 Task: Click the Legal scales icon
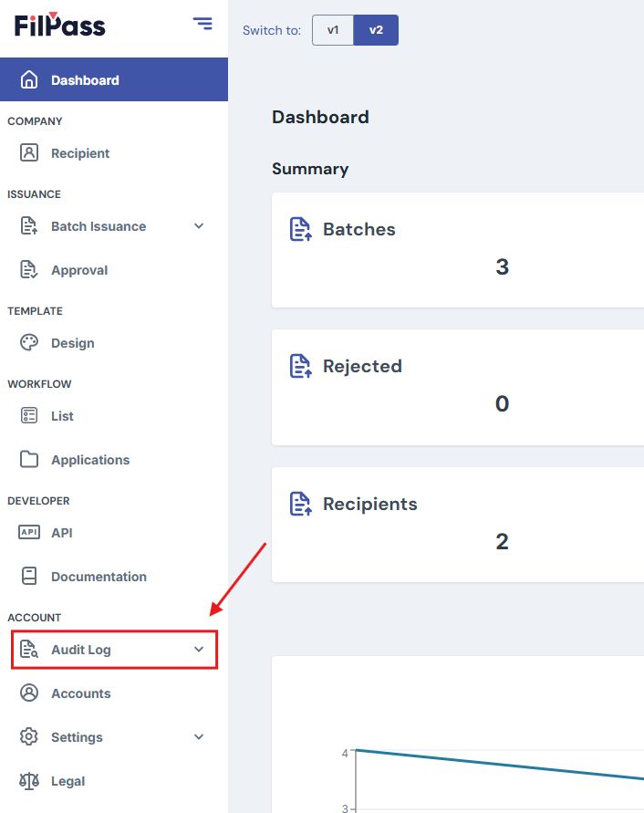(29, 781)
